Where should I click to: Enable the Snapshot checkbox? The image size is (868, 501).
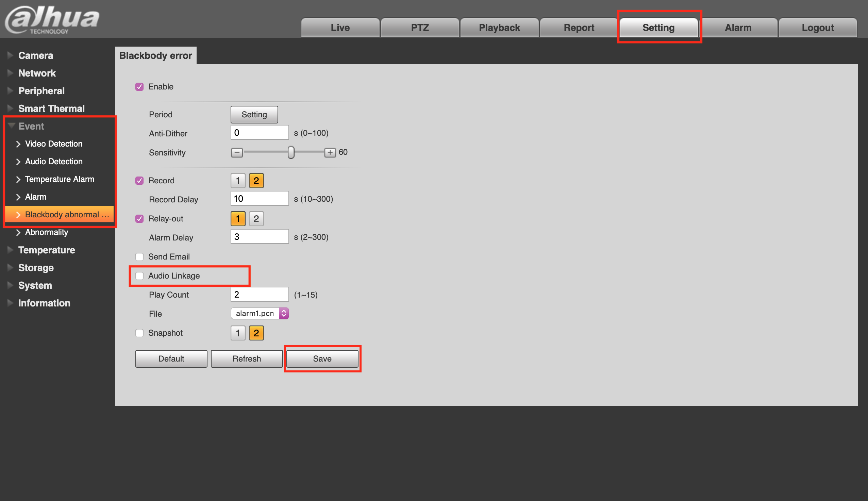point(139,333)
